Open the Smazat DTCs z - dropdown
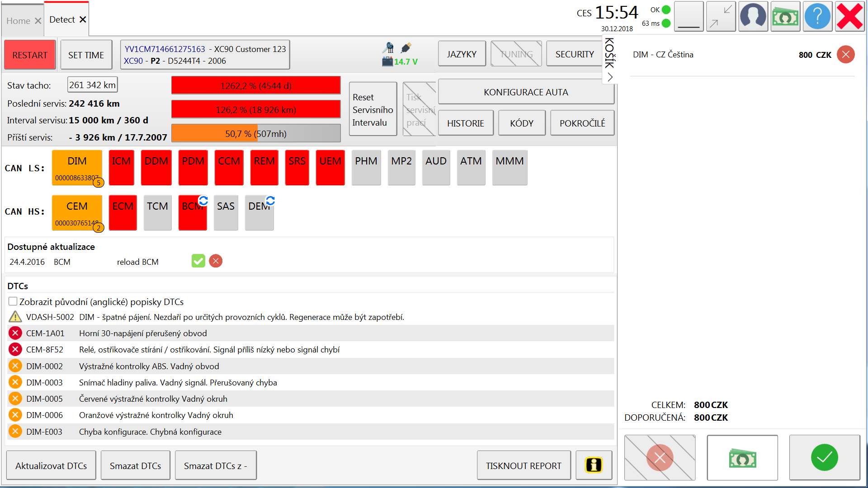Screen dimensions: 868x488 [215, 465]
